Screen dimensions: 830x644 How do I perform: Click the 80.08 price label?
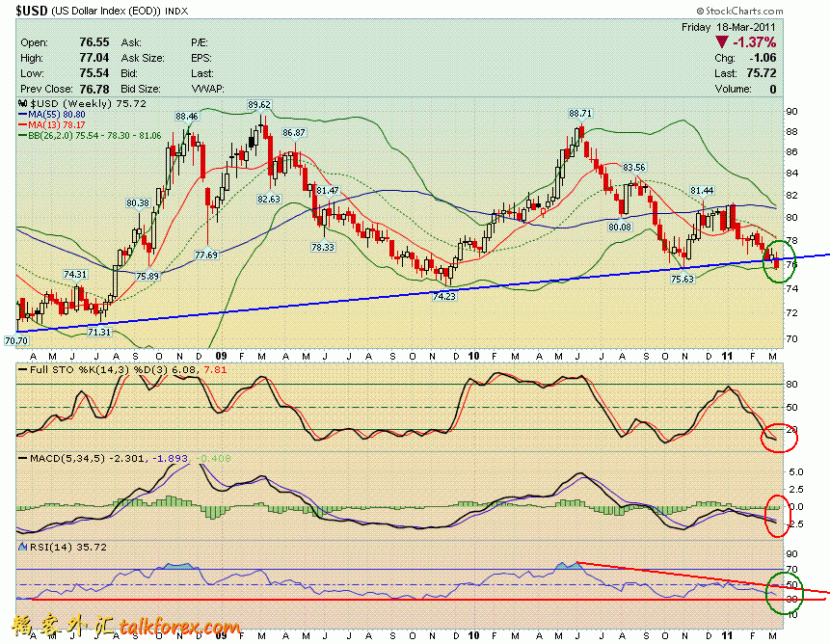click(x=620, y=227)
